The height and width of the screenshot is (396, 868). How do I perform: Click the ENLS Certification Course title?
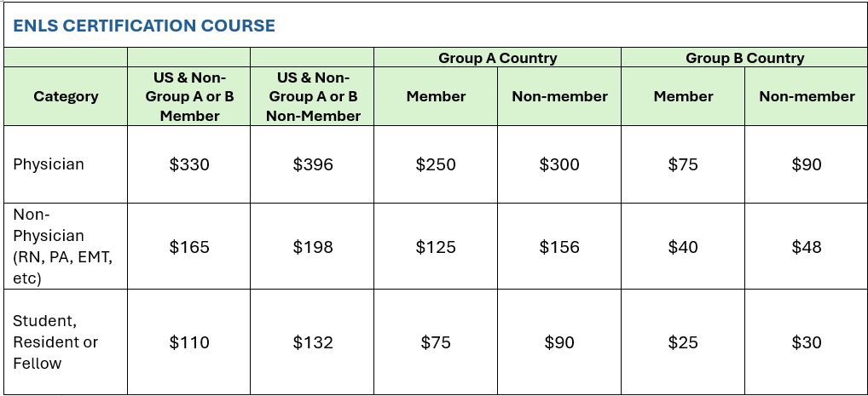144,26
